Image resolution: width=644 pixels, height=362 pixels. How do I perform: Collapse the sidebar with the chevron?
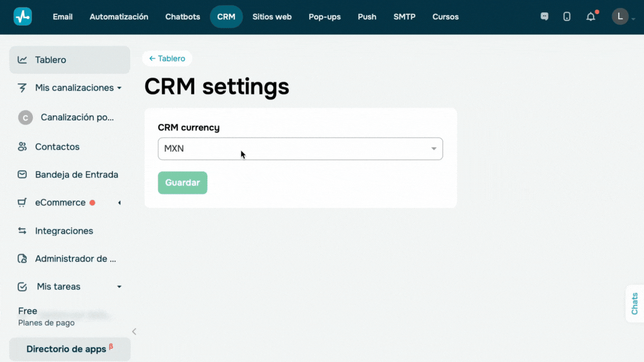coord(134,332)
